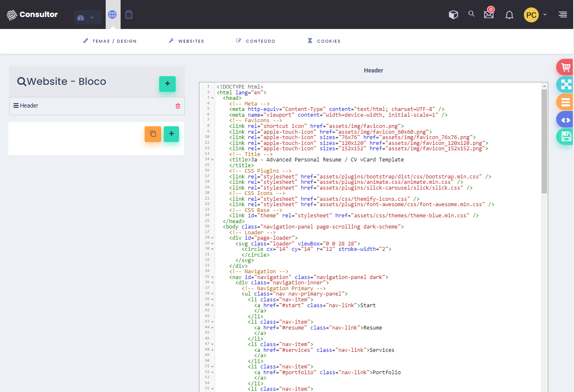This screenshot has height=392, width=574.
Task: Click the blue code brackets button
Action: tap(565, 120)
